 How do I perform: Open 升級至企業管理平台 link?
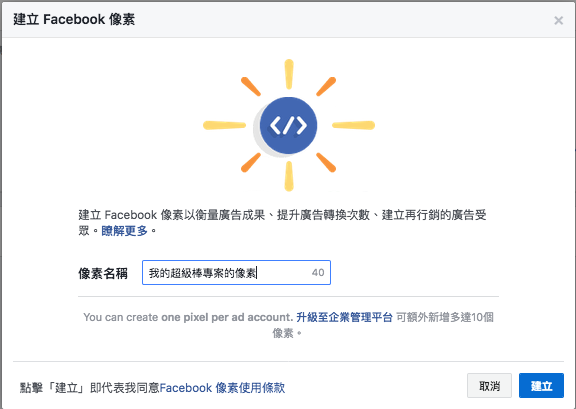pos(344,317)
